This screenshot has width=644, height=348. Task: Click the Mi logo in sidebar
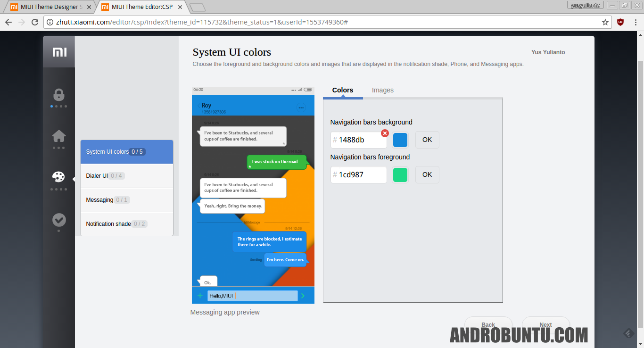59,52
